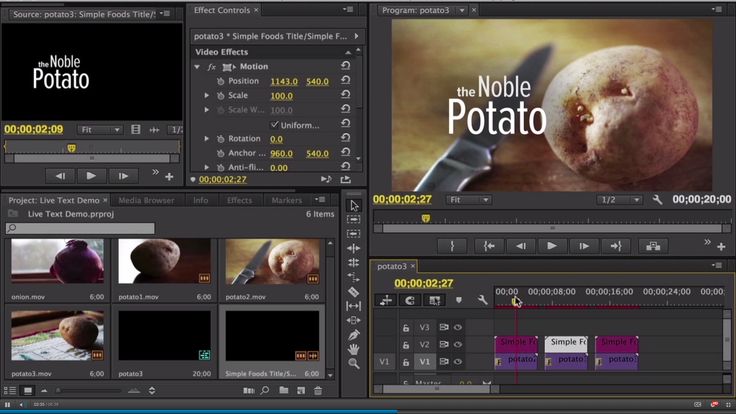Toggle nest sequences button in timeline
The width and height of the screenshot is (736, 414).
(x=385, y=300)
